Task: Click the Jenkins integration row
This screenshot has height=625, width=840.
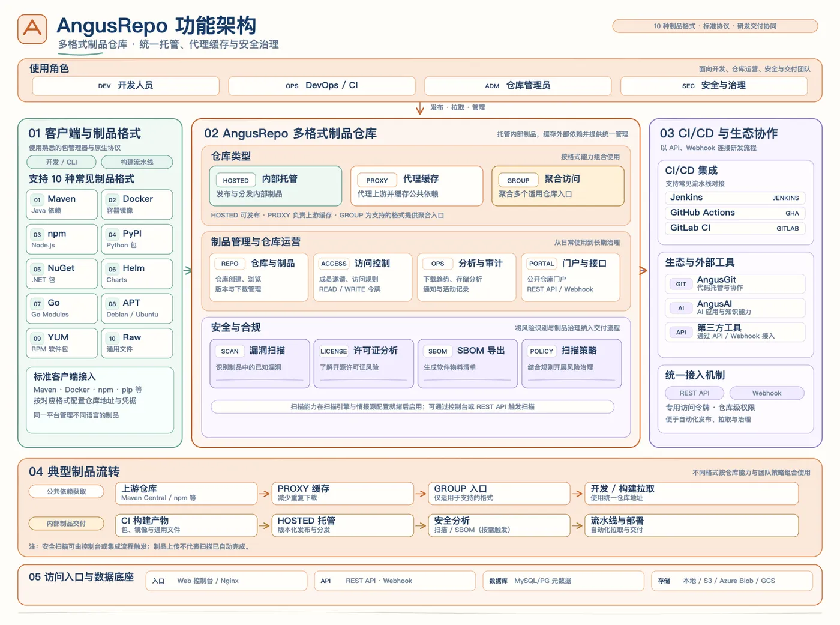Action: pos(735,198)
